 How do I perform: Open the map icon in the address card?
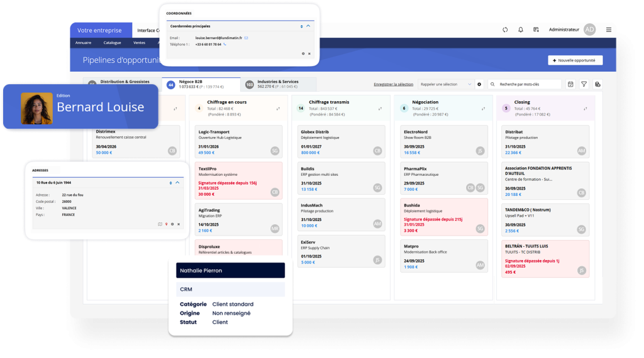pos(160,224)
